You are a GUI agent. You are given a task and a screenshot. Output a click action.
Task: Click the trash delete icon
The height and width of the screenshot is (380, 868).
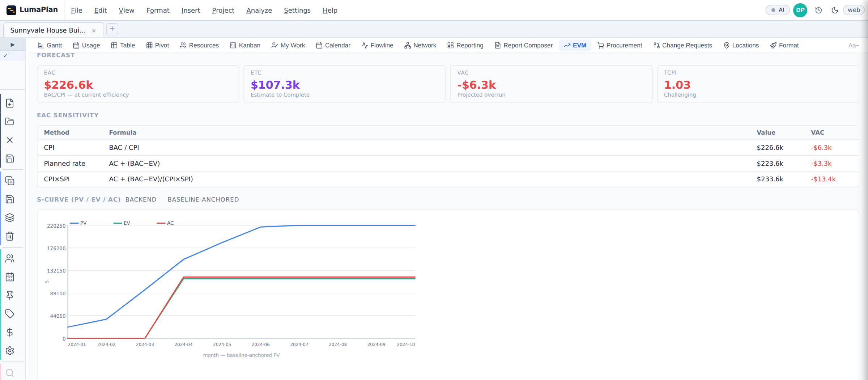tap(10, 236)
